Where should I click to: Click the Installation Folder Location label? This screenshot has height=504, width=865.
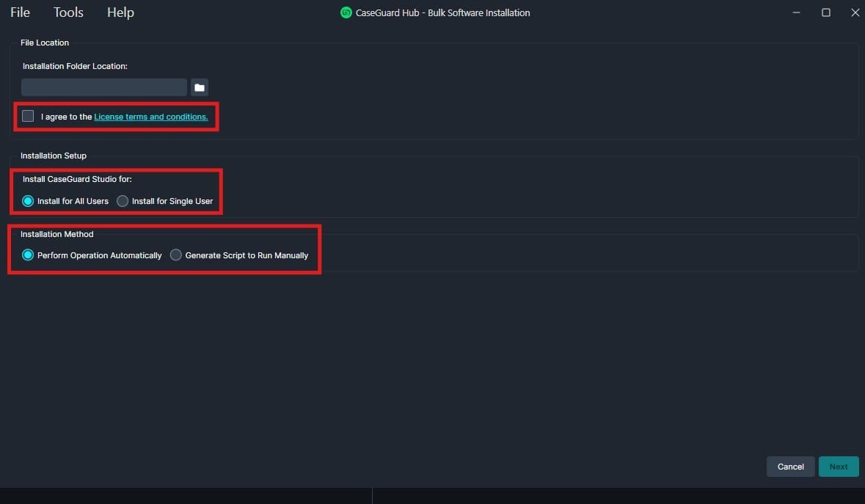click(75, 66)
